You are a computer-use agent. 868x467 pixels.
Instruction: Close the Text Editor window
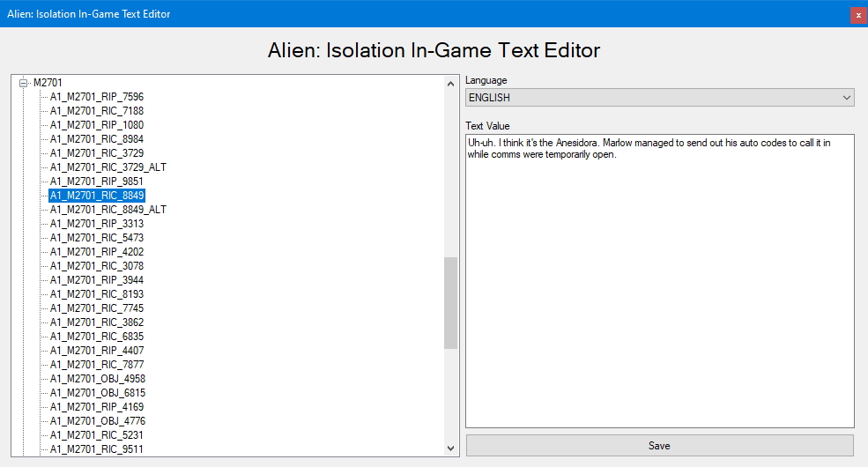pos(858,15)
